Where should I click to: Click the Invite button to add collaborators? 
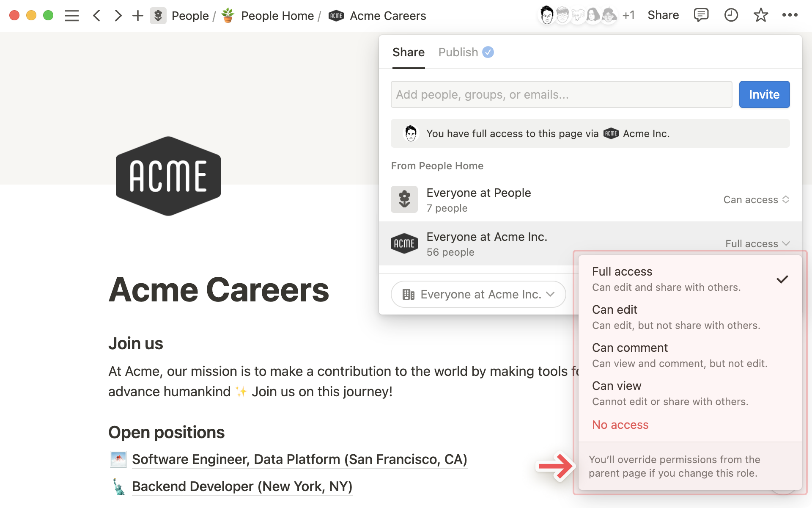(764, 94)
